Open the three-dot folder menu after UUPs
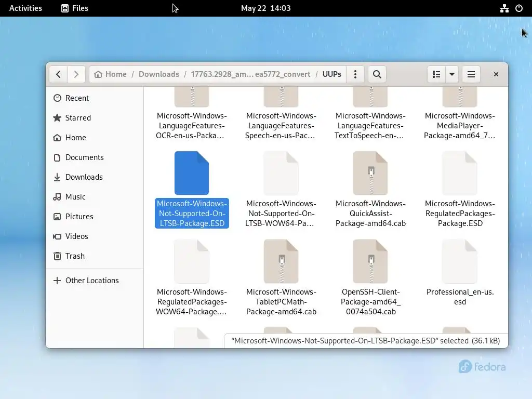This screenshot has width=532, height=399. (355, 74)
